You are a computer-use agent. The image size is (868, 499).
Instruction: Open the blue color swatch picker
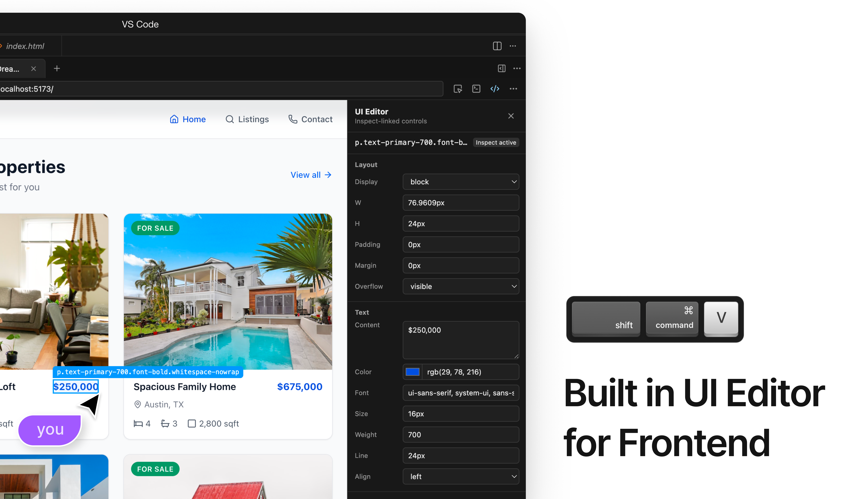tap(412, 372)
